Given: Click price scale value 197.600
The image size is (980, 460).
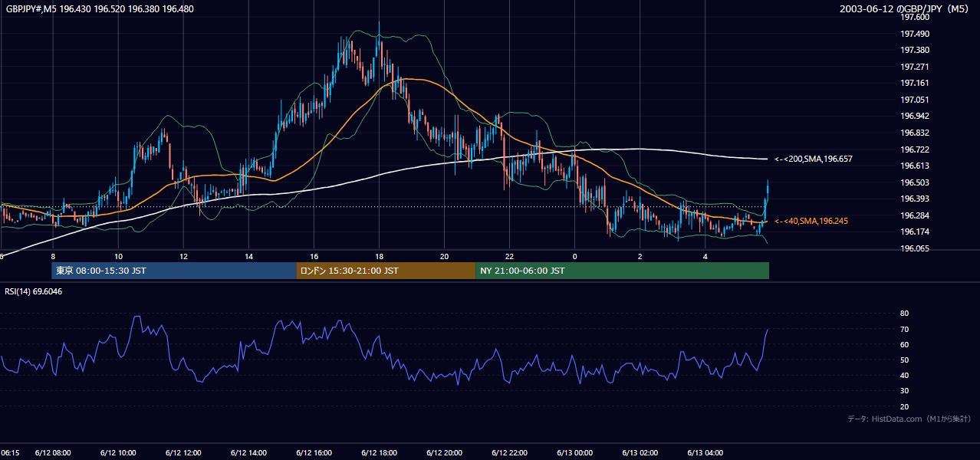Looking at the screenshot, I should (915, 18).
